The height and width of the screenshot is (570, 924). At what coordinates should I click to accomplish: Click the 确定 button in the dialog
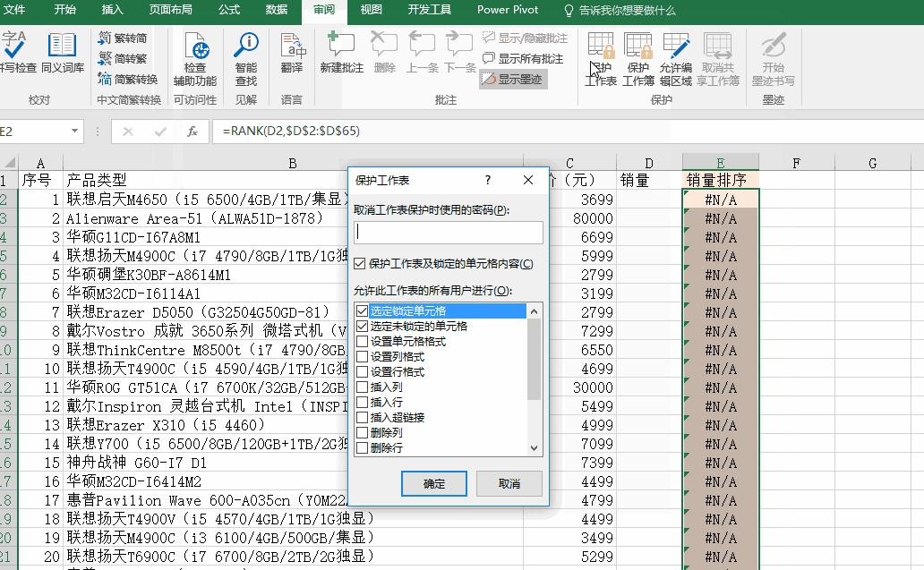[x=434, y=483]
